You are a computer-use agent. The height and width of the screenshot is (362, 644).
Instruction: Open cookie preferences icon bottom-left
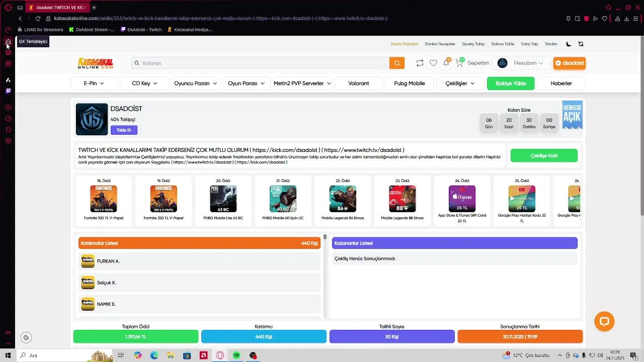coord(26,337)
